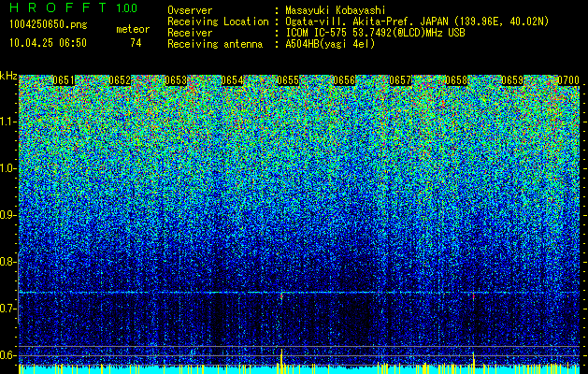Click the 0657 time marker
Screen dimensions: 588x374
pos(400,80)
